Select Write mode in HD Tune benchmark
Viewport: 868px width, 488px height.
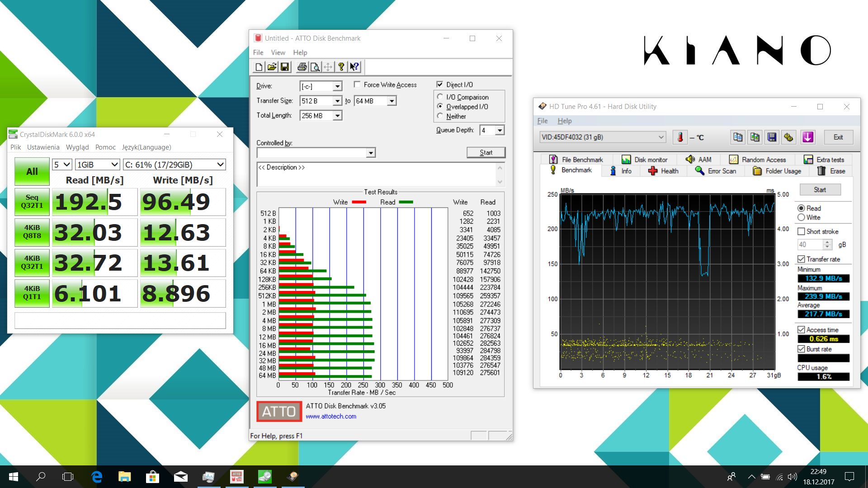click(x=802, y=217)
